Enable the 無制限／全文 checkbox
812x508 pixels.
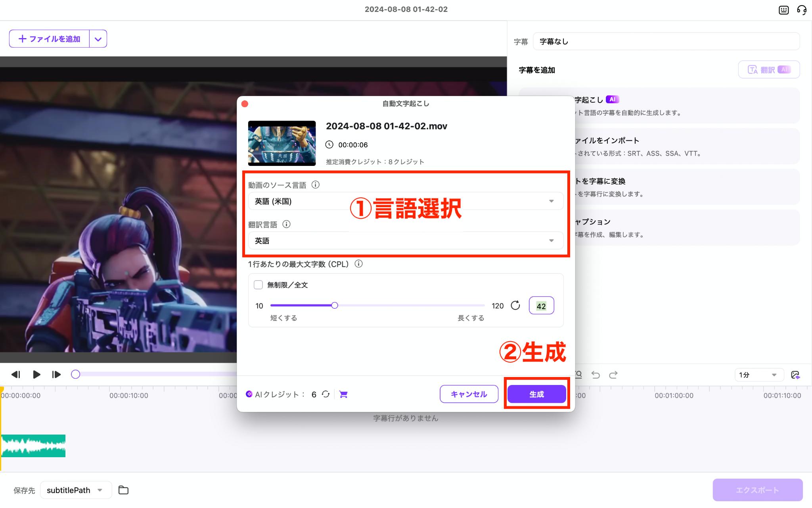coord(258,285)
